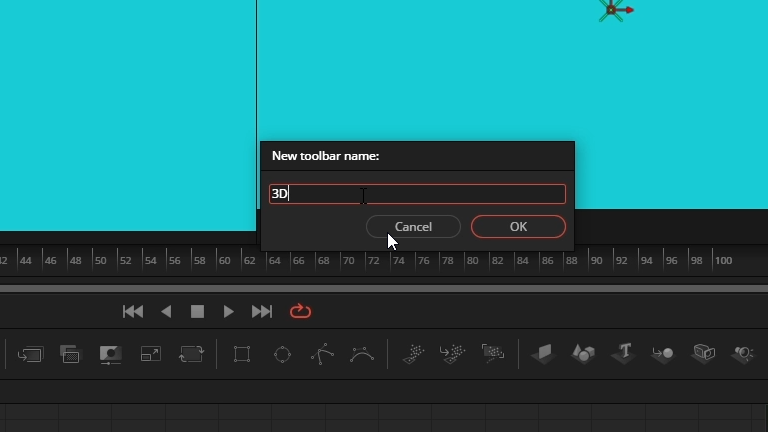768x432 pixels.
Task: Focus the new toolbar name field
Action: pyautogui.click(x=417, y=194)
